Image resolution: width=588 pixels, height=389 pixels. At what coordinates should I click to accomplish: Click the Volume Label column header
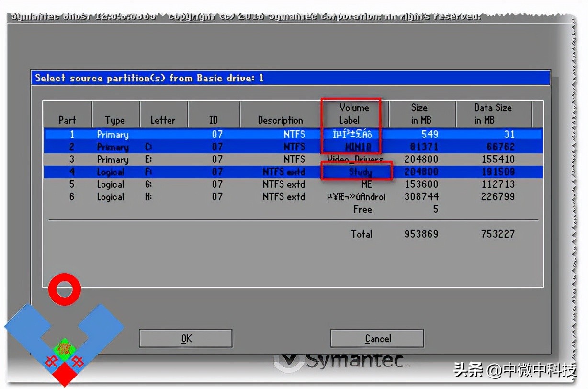354,114
